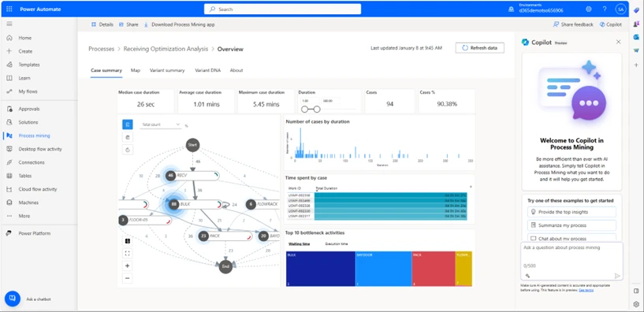Open Home in the sidebar
This screenshot has height=312, width=644.
point(24,38)
